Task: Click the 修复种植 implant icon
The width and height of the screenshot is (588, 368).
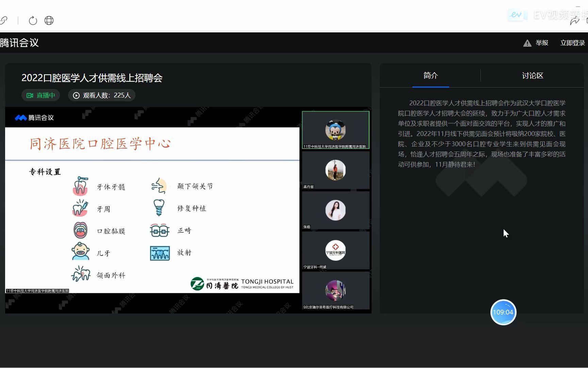Action: click(x=159, y=208)
